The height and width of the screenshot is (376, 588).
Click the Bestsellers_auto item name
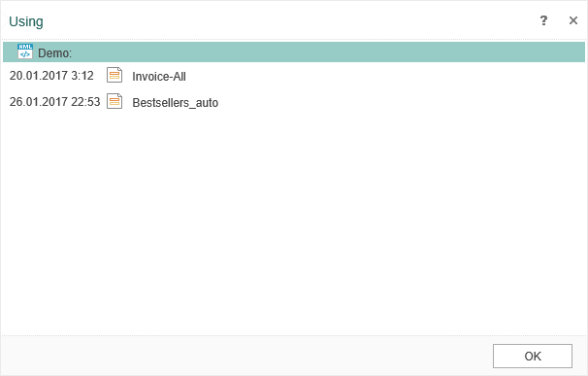click(175, 103)
